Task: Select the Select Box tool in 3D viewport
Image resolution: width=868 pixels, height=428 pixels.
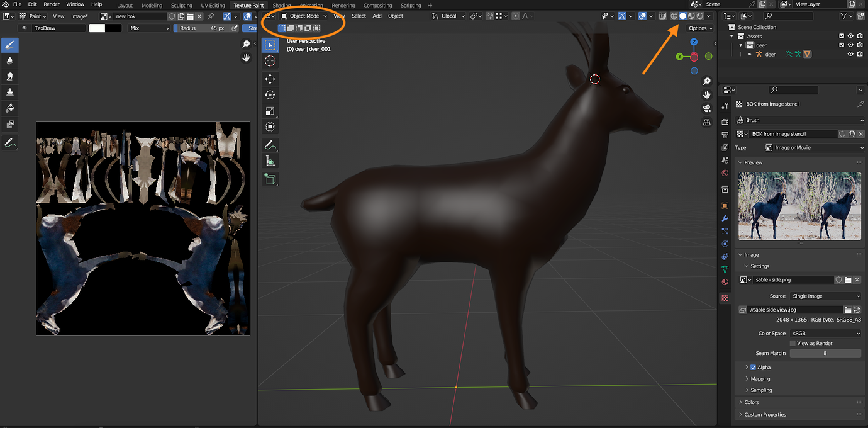Action: 270,45
